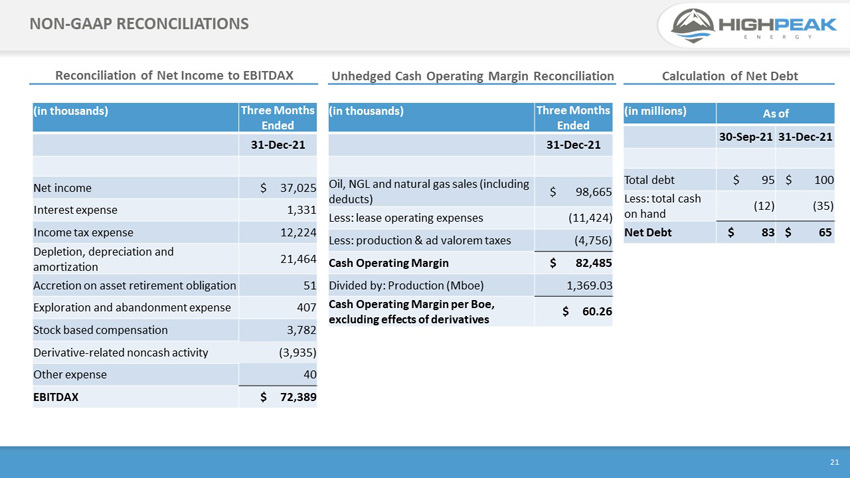Click the Derivative-related noncash activity value
Screen dimensions: 850x478
point(297,353)
